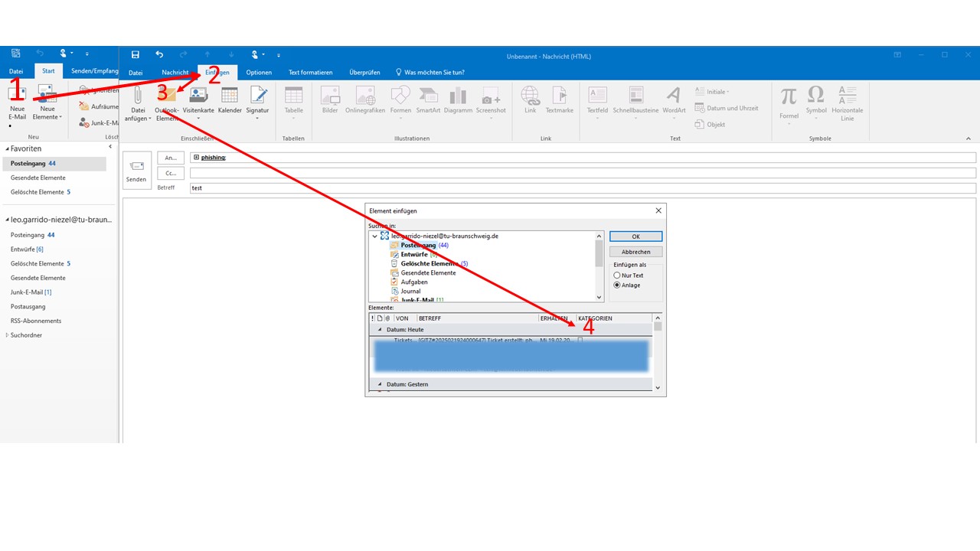Open RSS-Abonnements folder in sidebar
The height and width of the screenshot is (551, 980).
(x=35, y=321)
